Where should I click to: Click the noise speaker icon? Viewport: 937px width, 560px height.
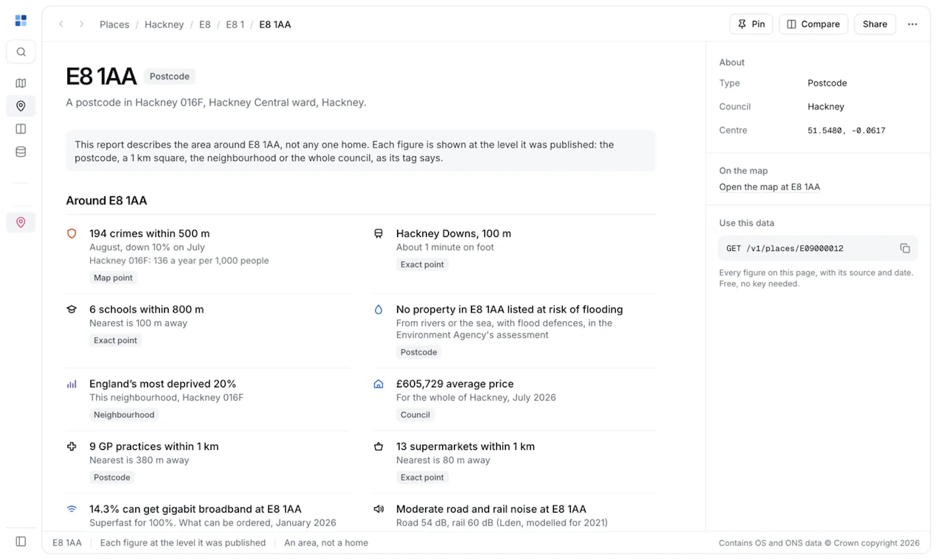[378, 509]
